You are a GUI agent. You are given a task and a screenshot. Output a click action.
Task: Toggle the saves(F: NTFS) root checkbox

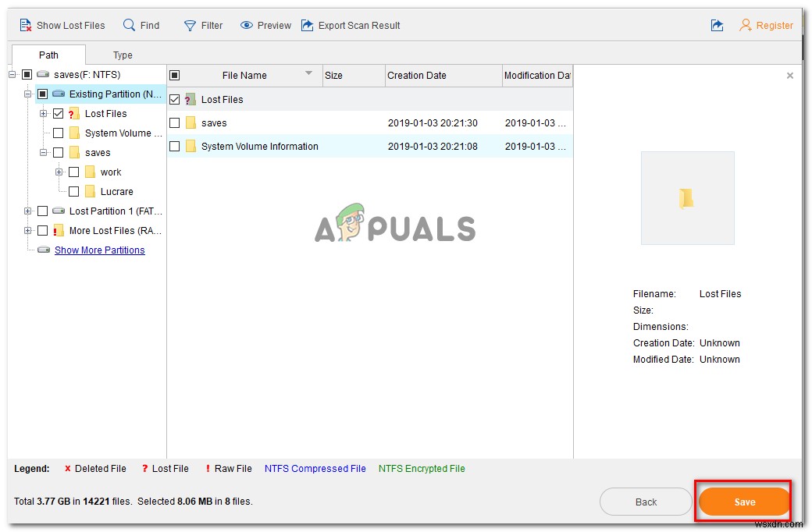click(x=27, y=74)
